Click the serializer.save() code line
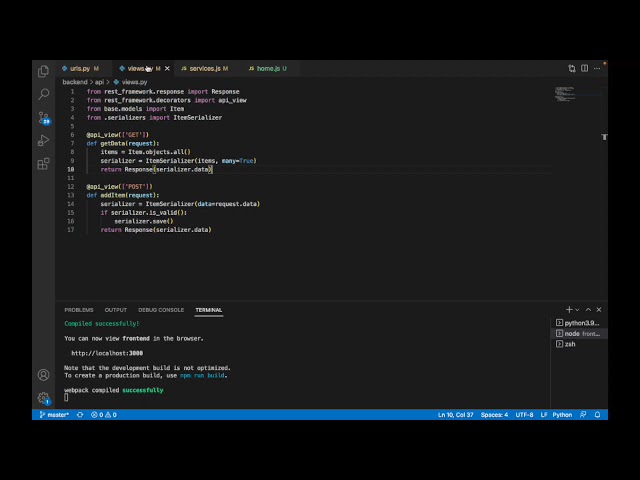The height and width of the screenshot is (480, 640). (x=144, y=221)
